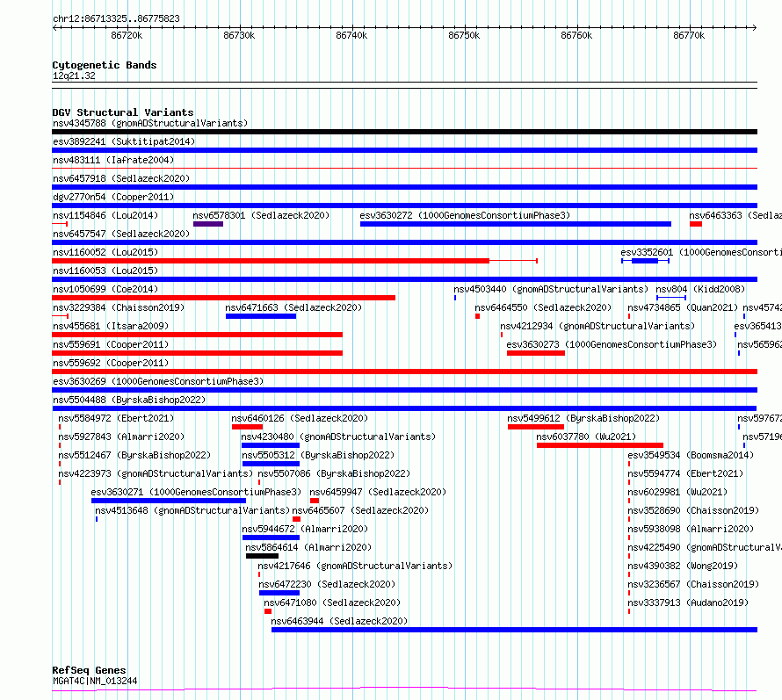Click nsv5499612 ByrskaBishop2022 label
Viewport: 782px width, 700px height.
click(x=583, y=418)
